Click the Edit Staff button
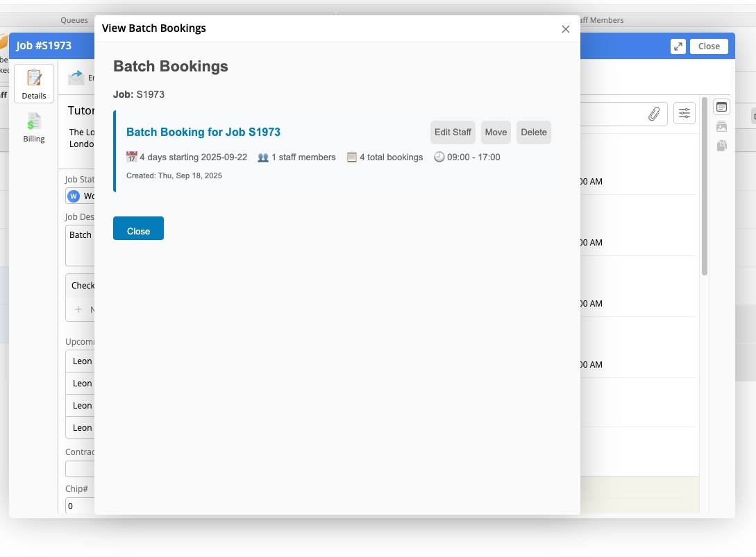The width and height of the screenshot is (756, 557). click(x=453, y=132)
